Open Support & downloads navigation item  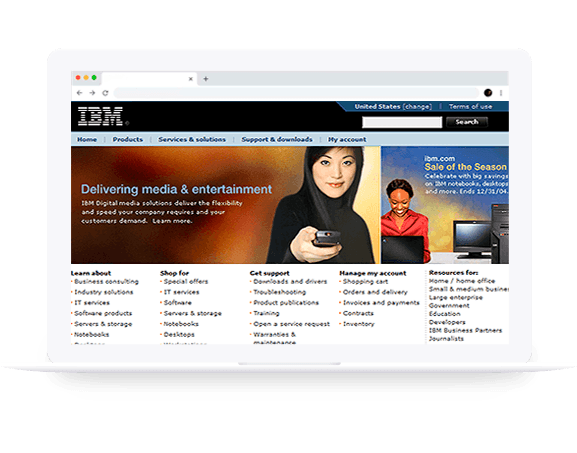pos(277,139)
